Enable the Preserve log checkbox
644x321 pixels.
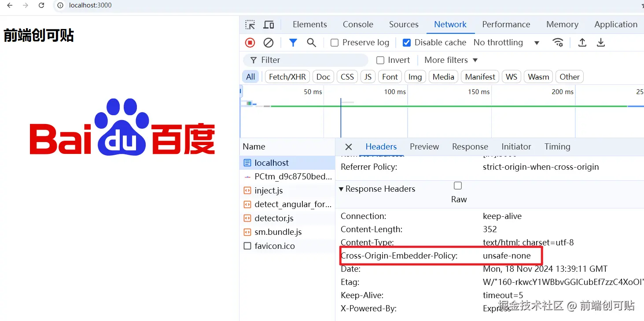tap(335, 43)
